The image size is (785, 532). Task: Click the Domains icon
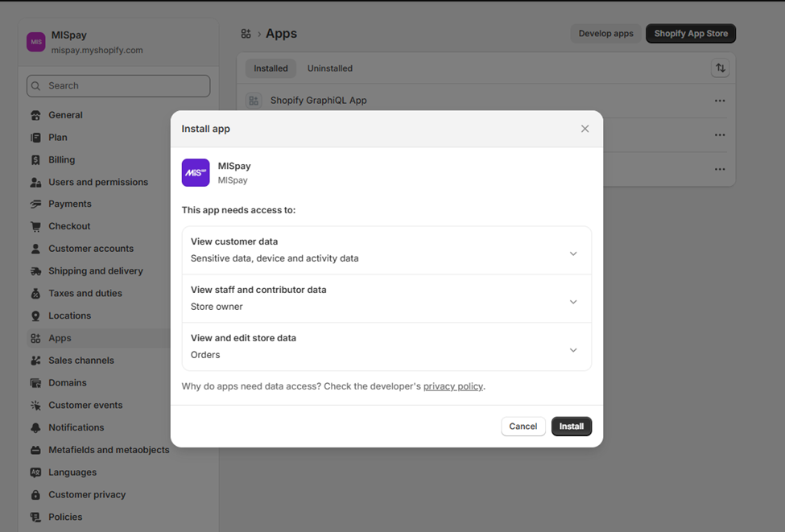tap(35, 383)
